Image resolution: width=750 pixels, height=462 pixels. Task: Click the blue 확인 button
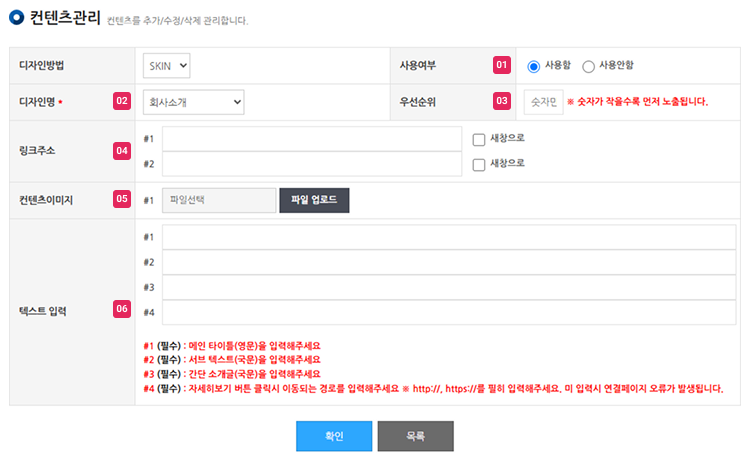(x=334, y=436)
